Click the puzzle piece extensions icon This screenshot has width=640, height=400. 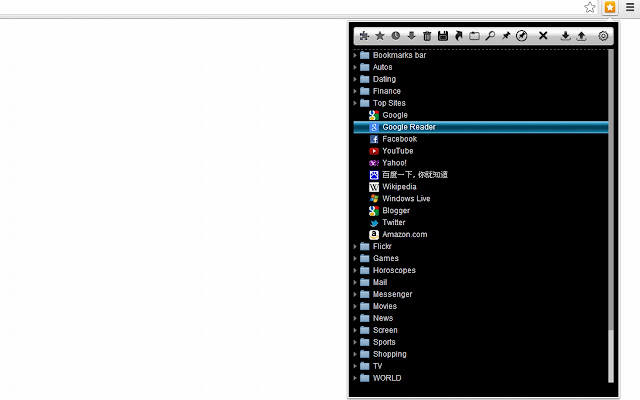[364, 36]
